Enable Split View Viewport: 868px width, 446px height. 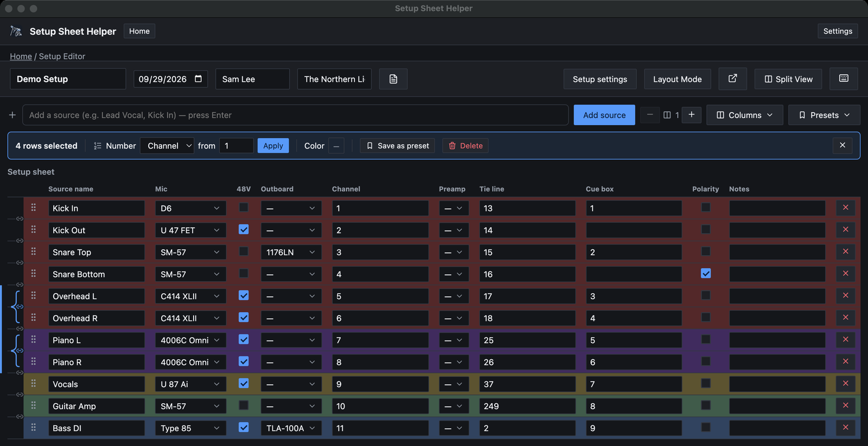click(788, 79)
